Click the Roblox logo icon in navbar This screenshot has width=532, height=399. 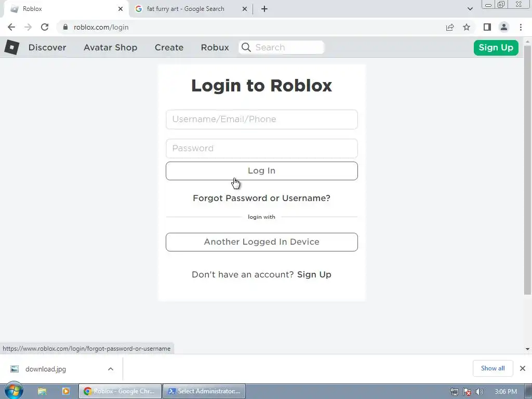tap(12, 47)
